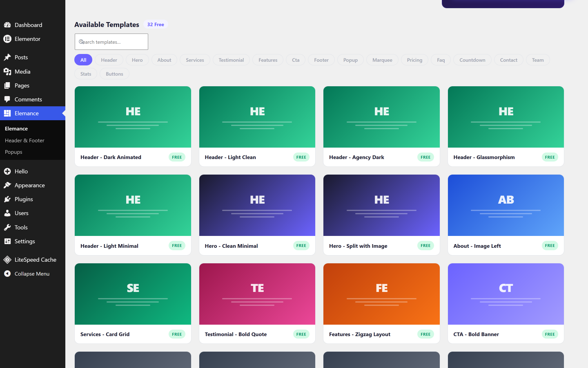The image size is (588, 368).
Task: Filter templates by Contact
Action: tap(509, 60)
